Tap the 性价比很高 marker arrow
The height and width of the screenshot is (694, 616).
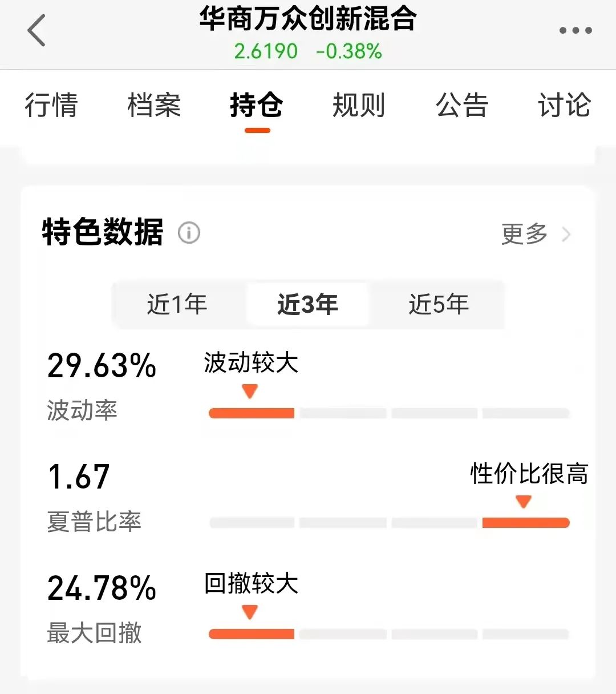(522, 501)
